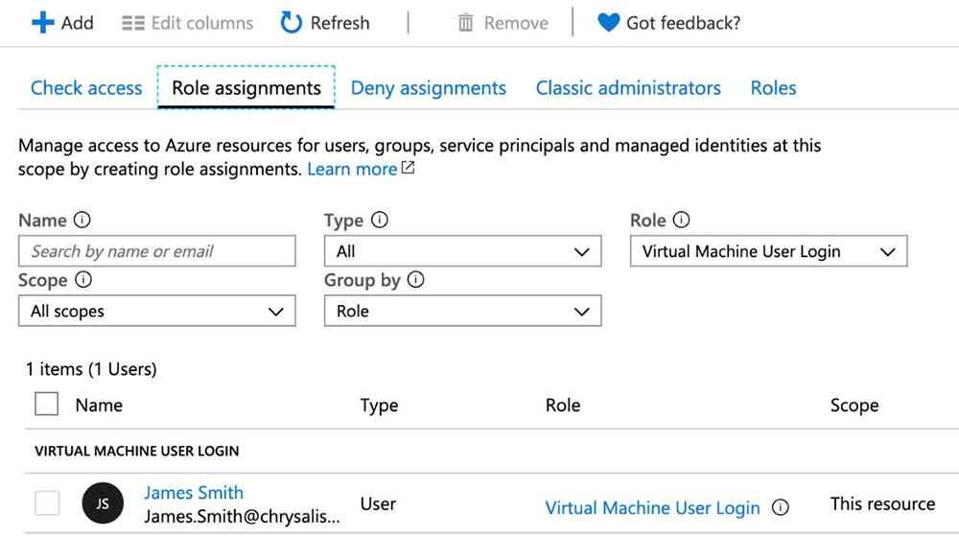Viewport: 959px width, 560px height.
Task: Click the Refresh circular arrow icon
Action: pos(291,23)
